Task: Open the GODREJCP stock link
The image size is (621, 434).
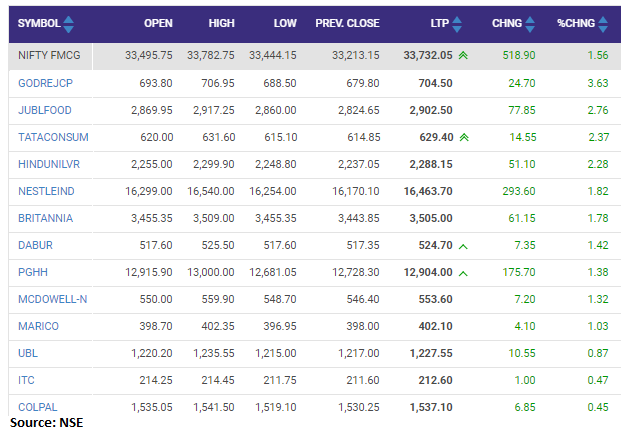Action: coord(43,83)
